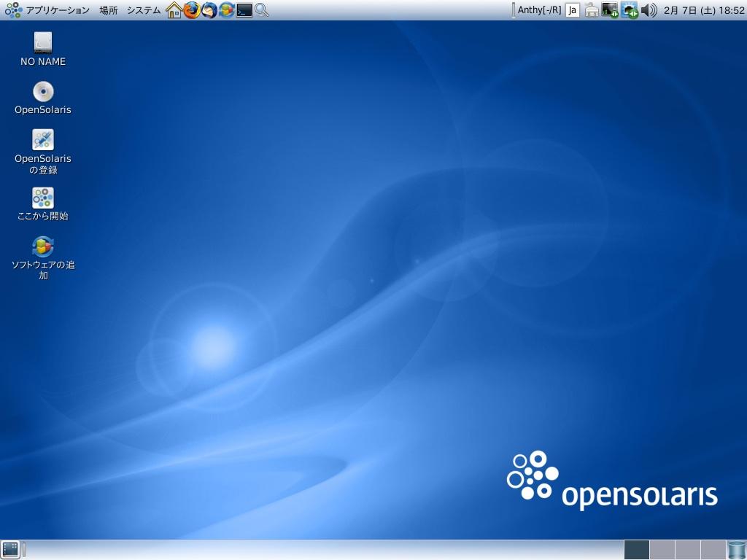Switch to the fourth workspace
The width and height of the screenshot is (747, 560).
pyautogui.click(x=713, y=550)
